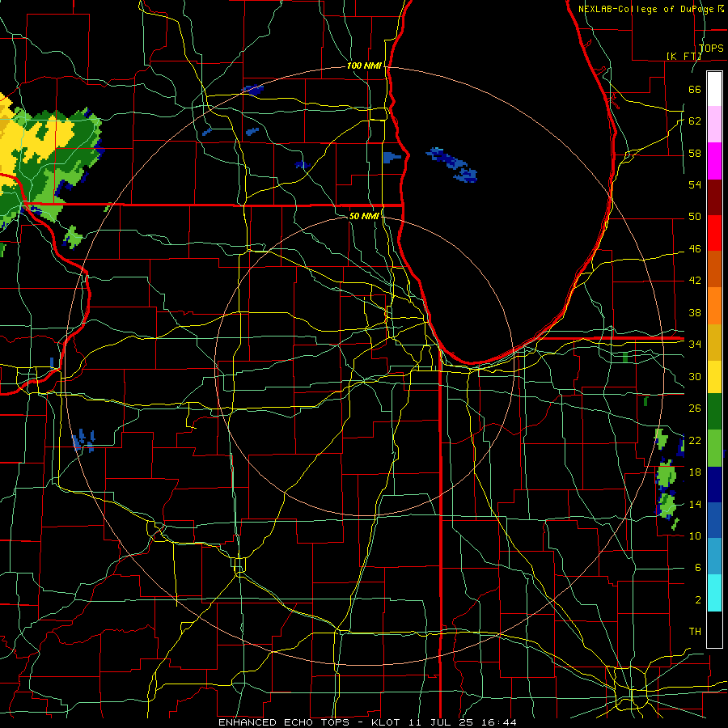Viewport: 728px width, 728px height.
Task: Select the '42' legend value
Action: [x=695, y=281]
